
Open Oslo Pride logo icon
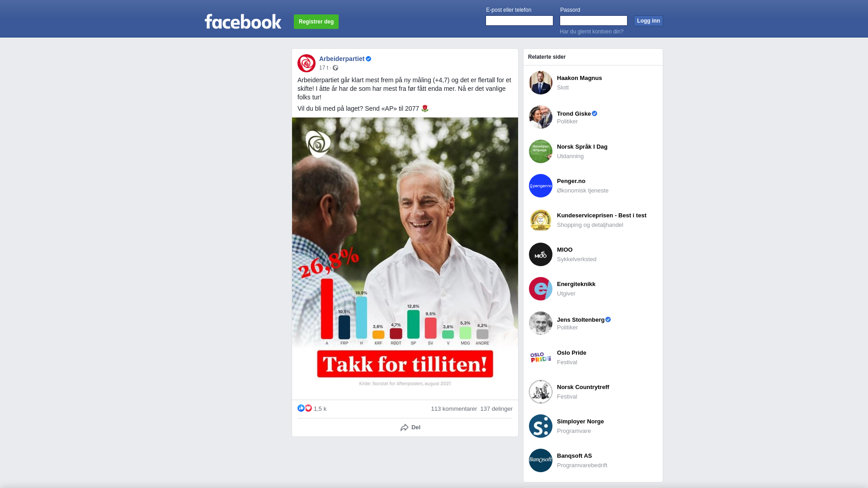coord(541,357)
